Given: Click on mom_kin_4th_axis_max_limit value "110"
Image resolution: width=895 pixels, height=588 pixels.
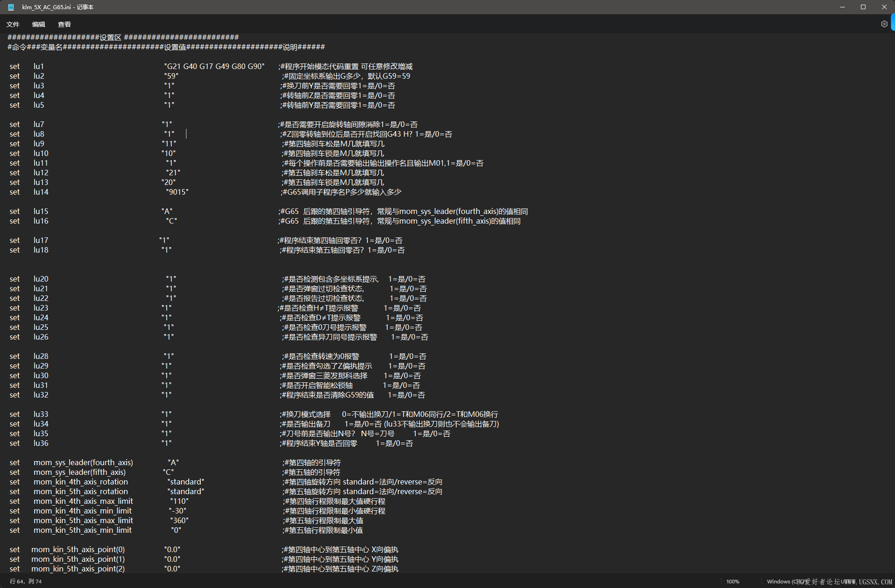Looking at the screenshot, I should click(180, 501).
